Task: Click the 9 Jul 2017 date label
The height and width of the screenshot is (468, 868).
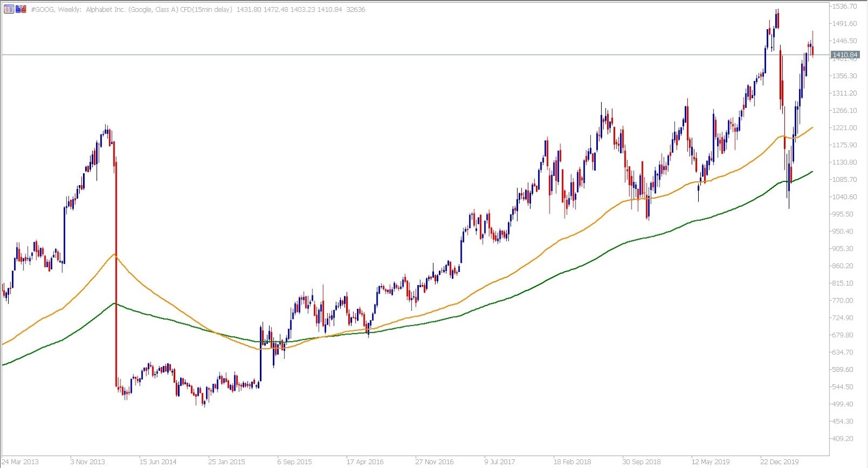Action: [500, 462]
